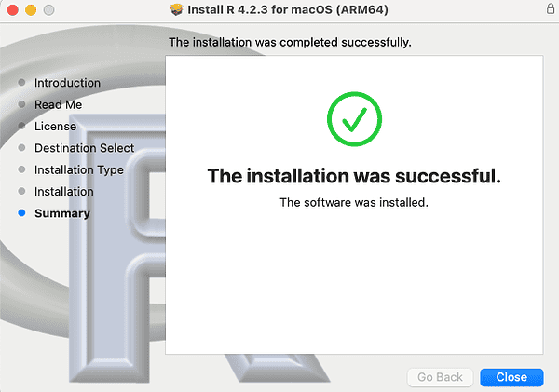Screen dimensions: 559x392
Task: Choose the Installation Type step
Action: (78, 169)
